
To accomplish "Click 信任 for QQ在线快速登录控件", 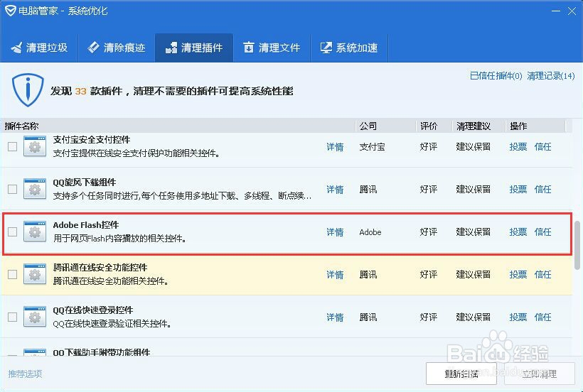I will (542, 317).
